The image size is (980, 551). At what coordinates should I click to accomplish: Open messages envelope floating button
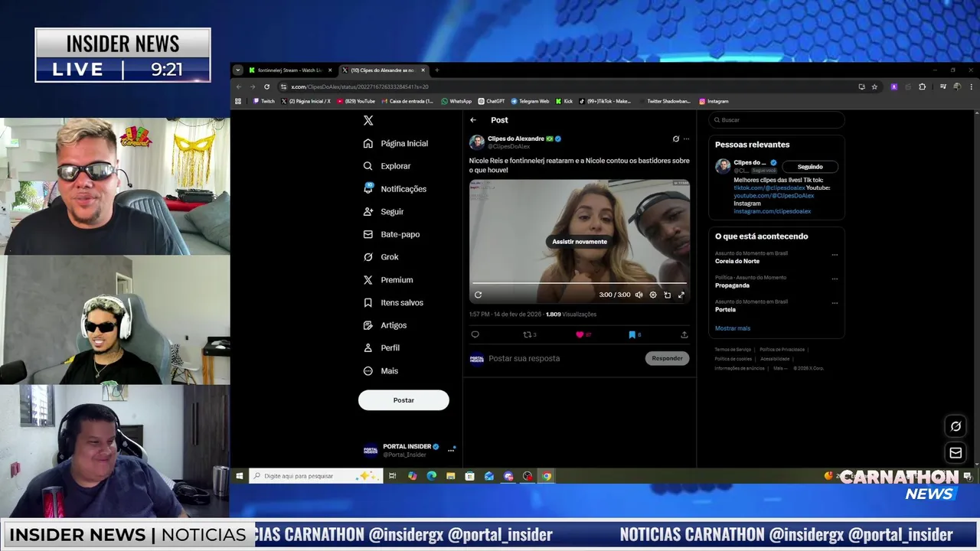click(x=955, y=453)
